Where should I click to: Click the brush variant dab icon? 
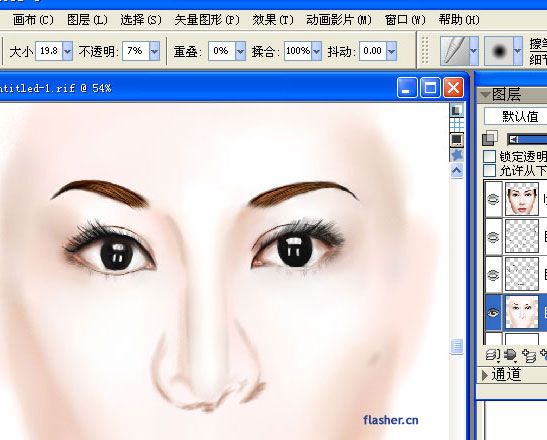pyautogui.click(x=499, y=51)
